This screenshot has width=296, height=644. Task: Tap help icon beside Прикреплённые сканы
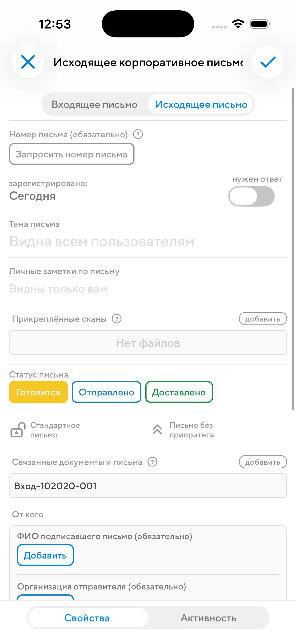(x=116, y=319)
